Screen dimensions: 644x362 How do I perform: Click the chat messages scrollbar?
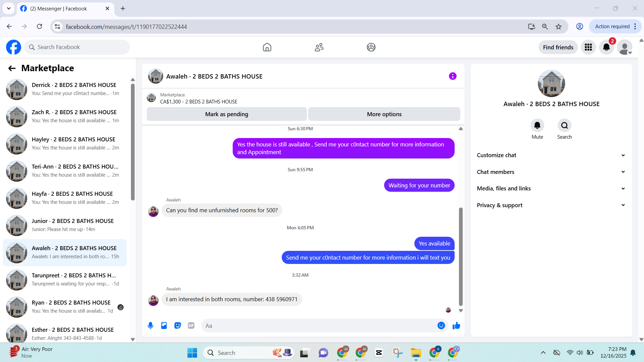click(x=461, y=257)
